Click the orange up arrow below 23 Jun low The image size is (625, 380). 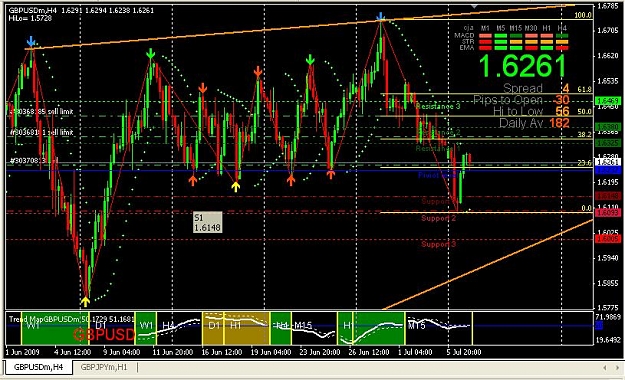click(x=291, y=180)
